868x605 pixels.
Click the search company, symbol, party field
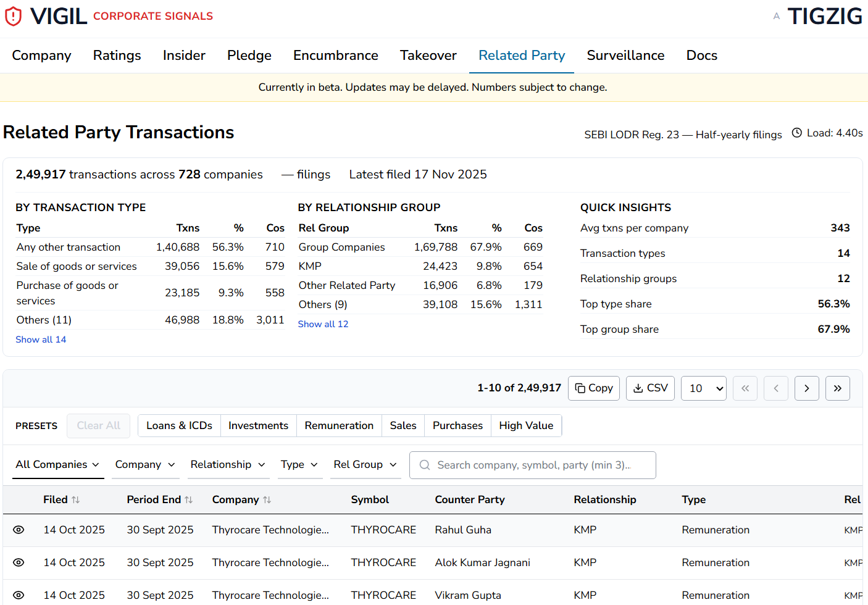(533, 465)
